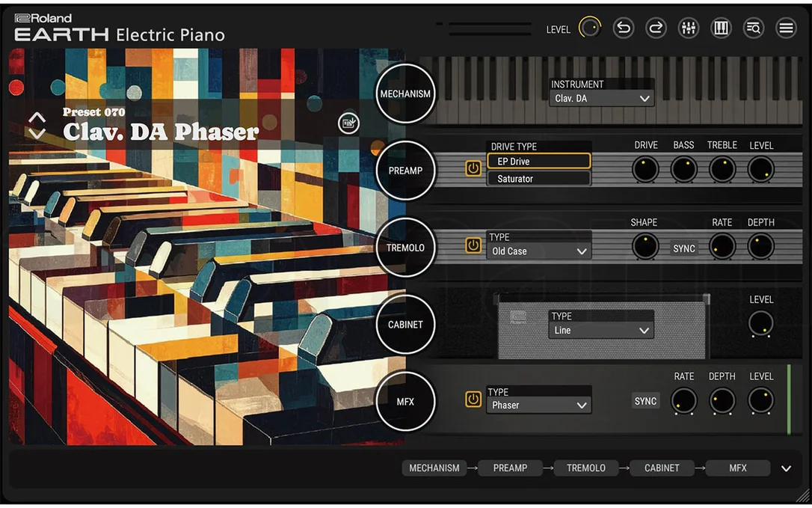This screenshot has height=508, width=812.
Task: Click the preamp BASS knob
Action: coord(683,170)
